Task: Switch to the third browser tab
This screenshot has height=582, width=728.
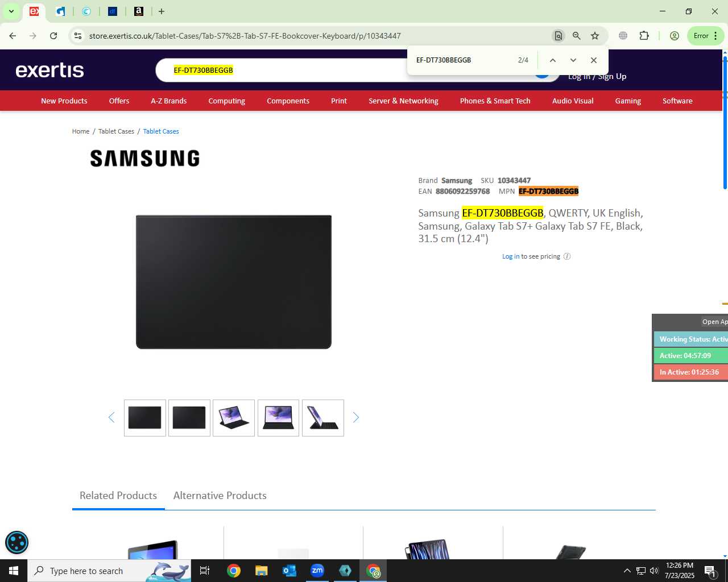Action: (x=86, y=11)
